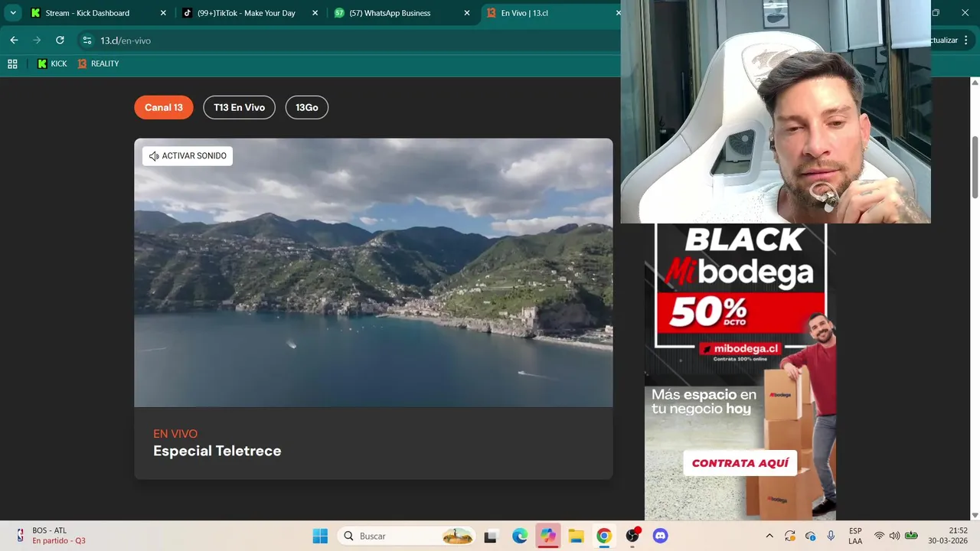Click the sync status tray icon
The height and width of the screenshot is (551, 980).
[x=790, y=536]
